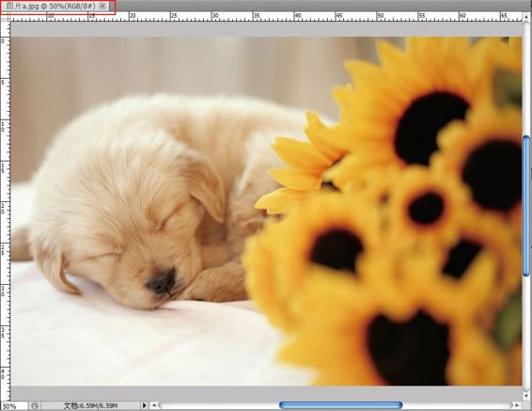Screen dimensions: 532x411
Task: Click the largest sunflower's dark center at top
Action: (430, 128)
